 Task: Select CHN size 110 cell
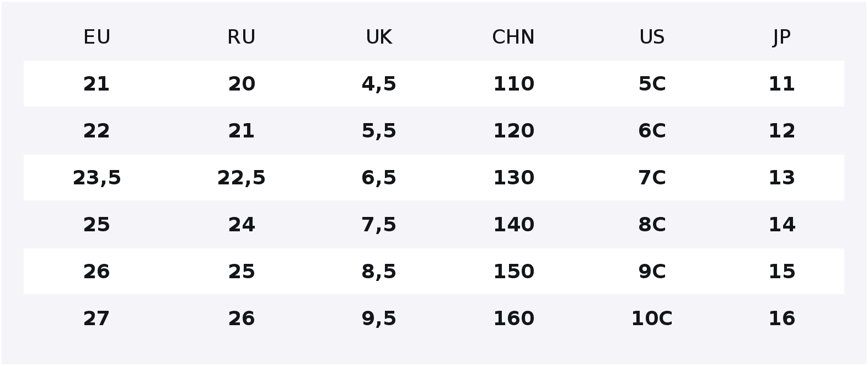(x=513, y=84)
